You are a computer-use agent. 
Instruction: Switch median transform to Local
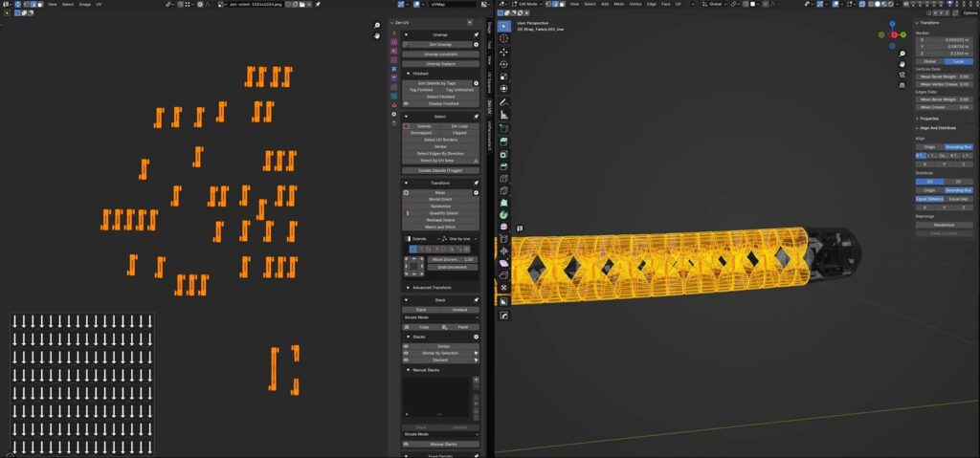click(x=958, y=61)
